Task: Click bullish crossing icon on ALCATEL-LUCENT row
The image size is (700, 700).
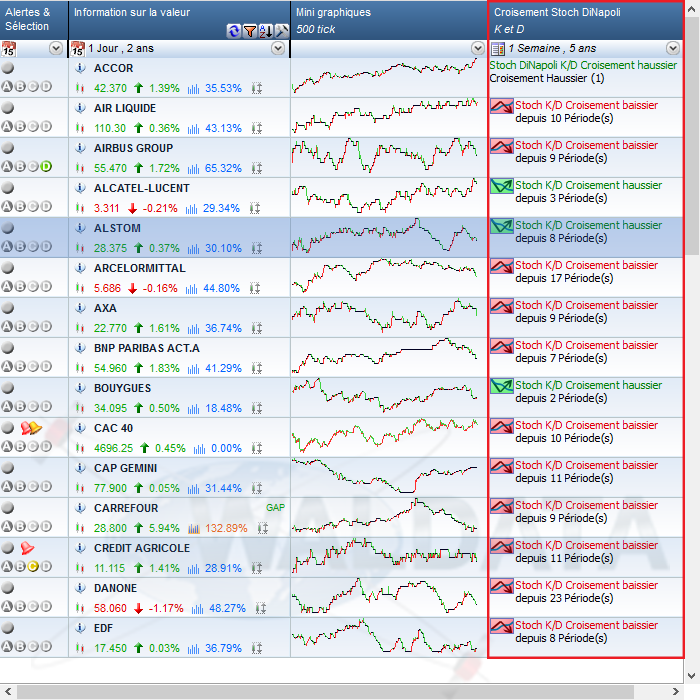Action: tap(502, 186)
